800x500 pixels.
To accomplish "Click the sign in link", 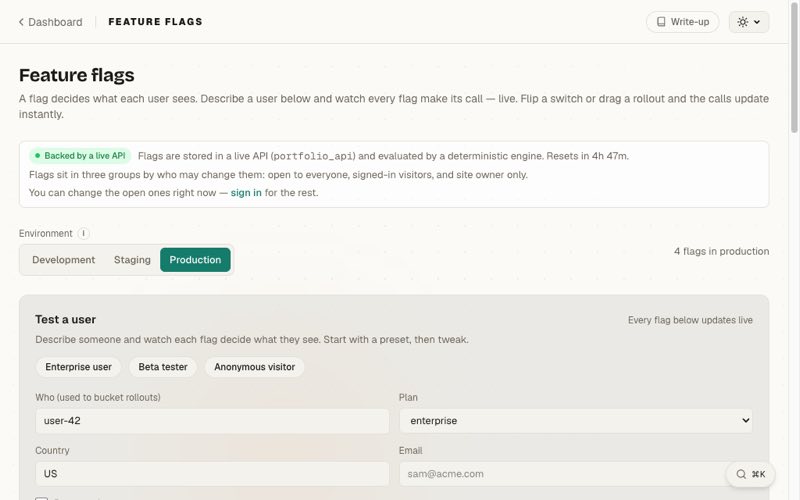I will pos(246,193).
